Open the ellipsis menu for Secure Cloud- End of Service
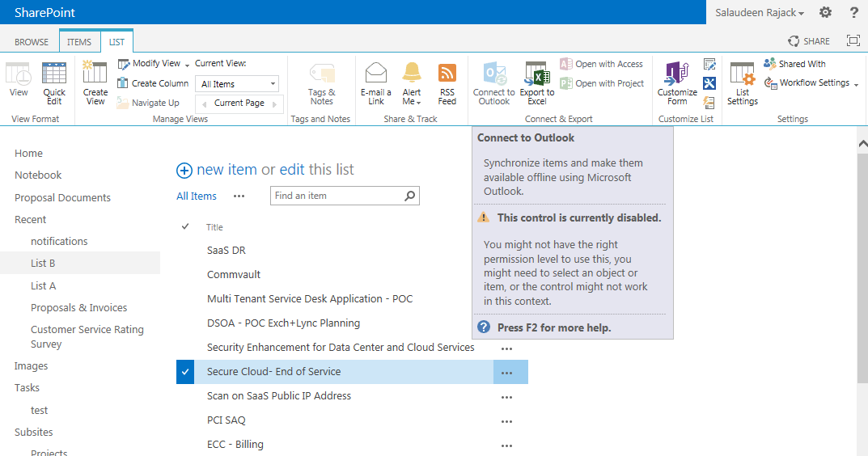Screen dimensions: 868x456 pyautogui.click(x=506, y=373)
